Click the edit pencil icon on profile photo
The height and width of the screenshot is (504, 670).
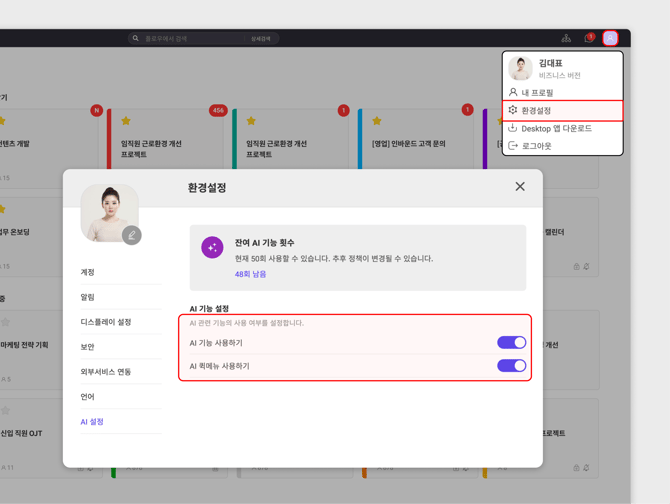point(132,235)
